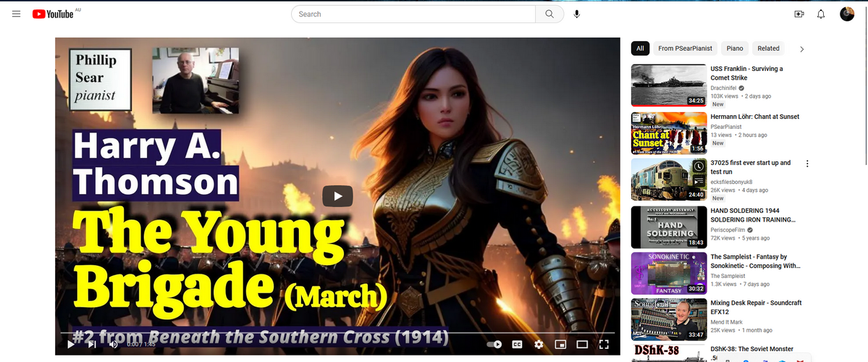The height and width of the screenshot is (362, 868).
Task: Click the magnifier search button
Action: tap(549, 14)
